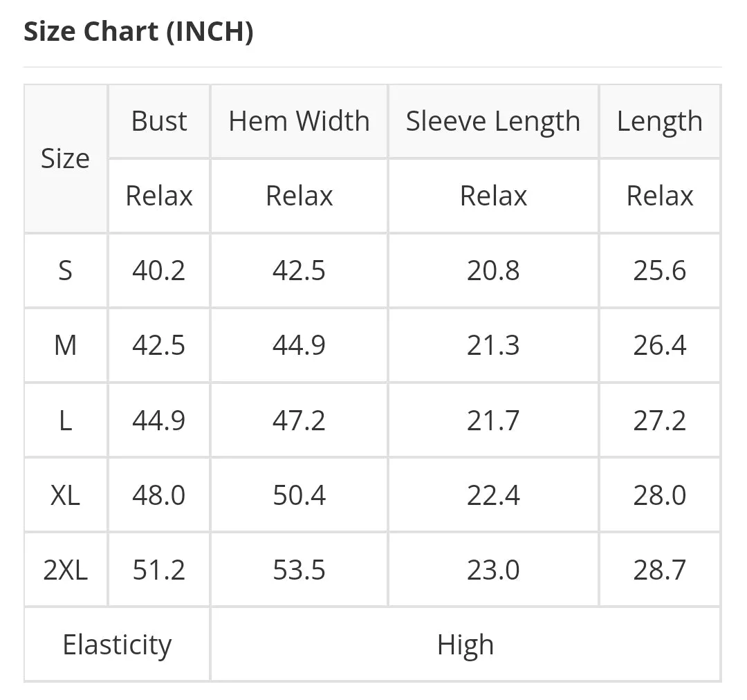The height and width of the screenshot is (700, 747).
Task: Click the 2XL size row label
Action: 65,570
